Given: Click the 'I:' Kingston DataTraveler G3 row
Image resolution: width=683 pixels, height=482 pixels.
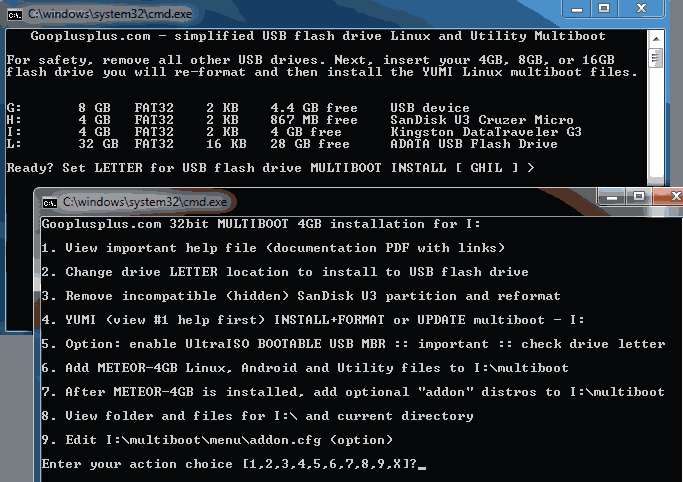Looking at the screenshot, I should point(294,131).
